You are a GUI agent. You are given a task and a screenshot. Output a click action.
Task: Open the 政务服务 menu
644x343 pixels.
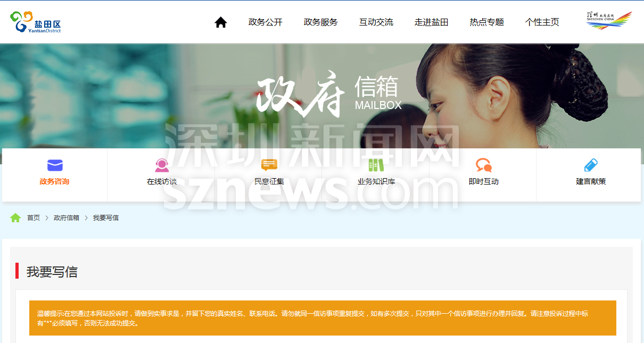point(320,22)
